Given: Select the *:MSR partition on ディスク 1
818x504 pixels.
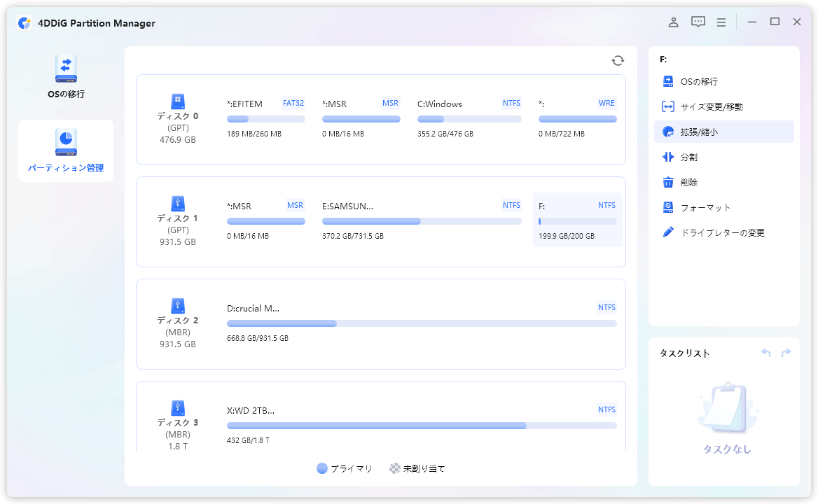Looking at the screenshot, I should [x=266, y=220].
